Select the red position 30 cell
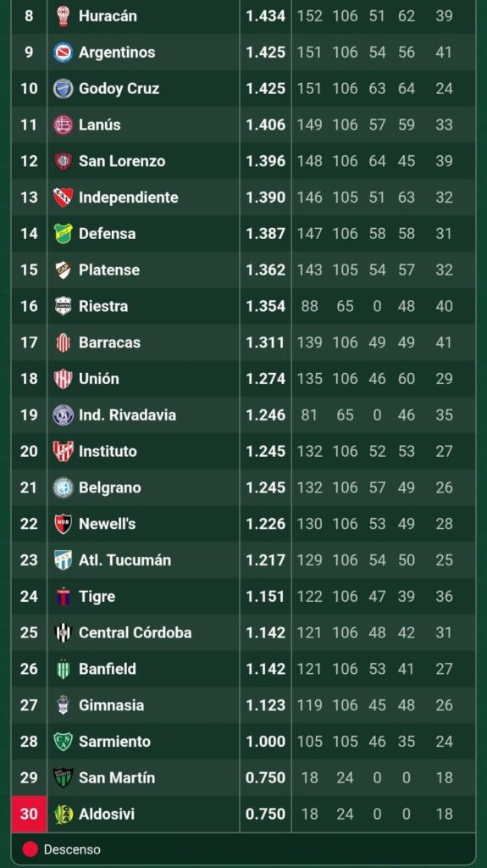The image size is (487, 868). pos(29,814)
